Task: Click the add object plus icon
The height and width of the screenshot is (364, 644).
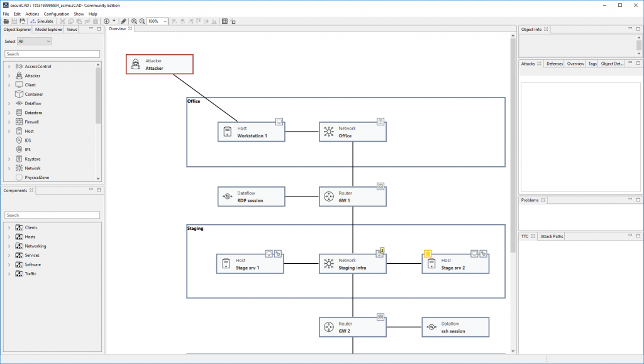Action: (x=106, y=21)
